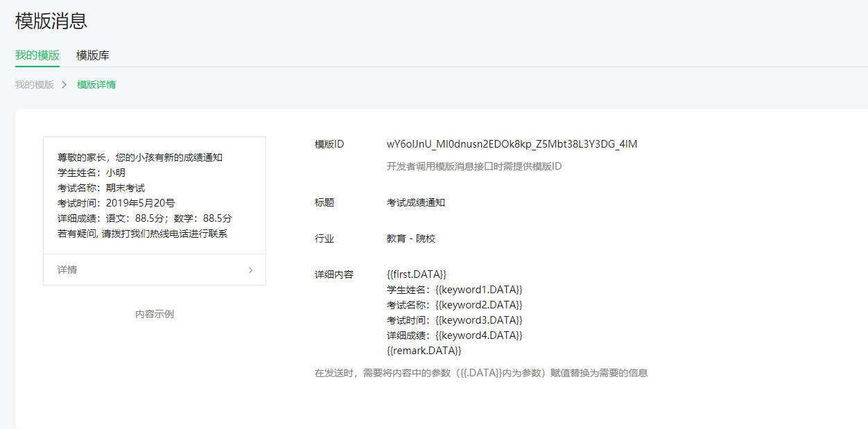Click the {{first.DATA}} parameter line
The height and width of the screenshot is (429, 868).
click(x=417, y=274)
